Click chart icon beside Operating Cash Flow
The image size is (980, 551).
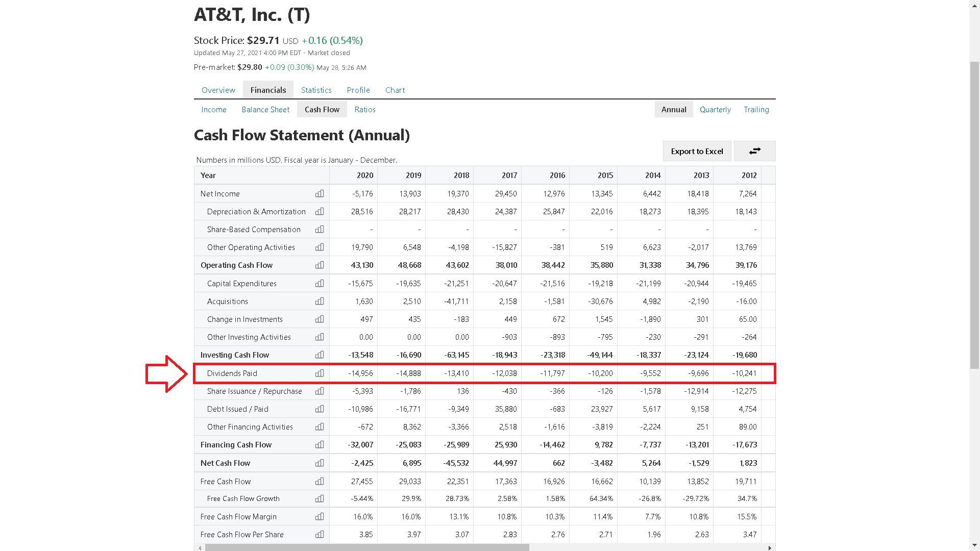(320, 265)
